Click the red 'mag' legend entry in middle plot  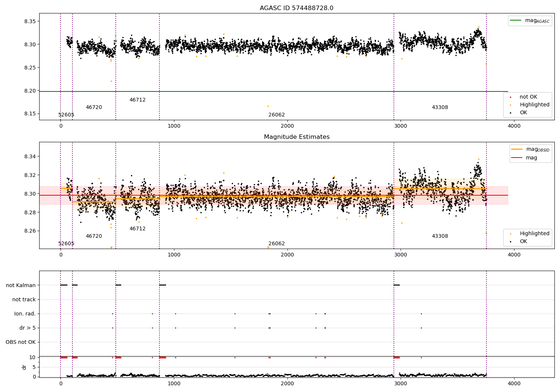click(x=525, y=158)
